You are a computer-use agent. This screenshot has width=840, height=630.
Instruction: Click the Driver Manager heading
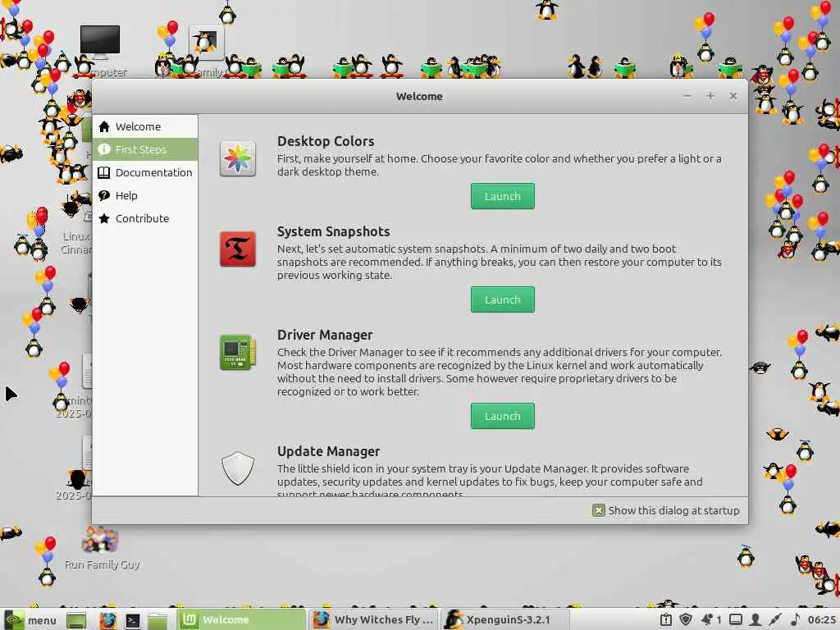(x=325, y=335)
